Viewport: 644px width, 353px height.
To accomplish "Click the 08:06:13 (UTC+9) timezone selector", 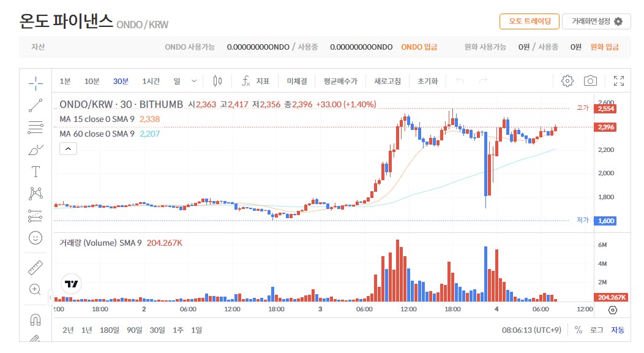I will (531, 330).
